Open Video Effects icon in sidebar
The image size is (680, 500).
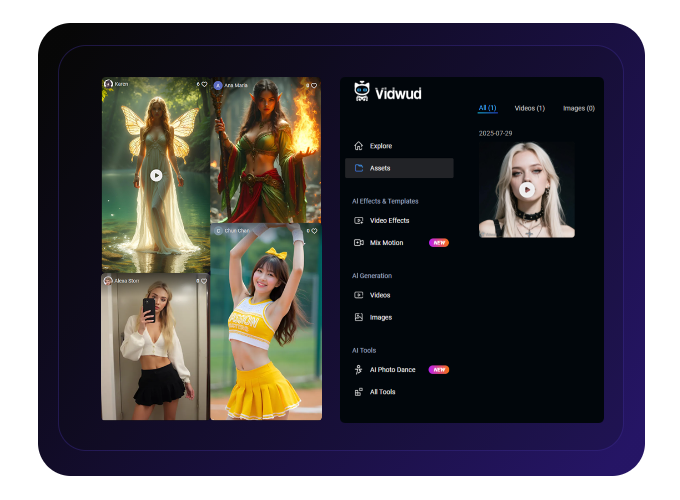point(359,220)
